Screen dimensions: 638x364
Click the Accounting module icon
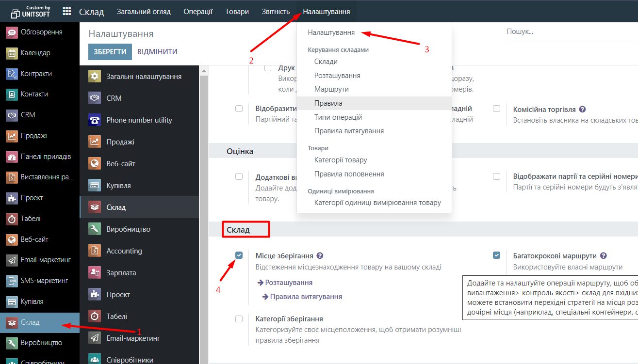[95, 251]
